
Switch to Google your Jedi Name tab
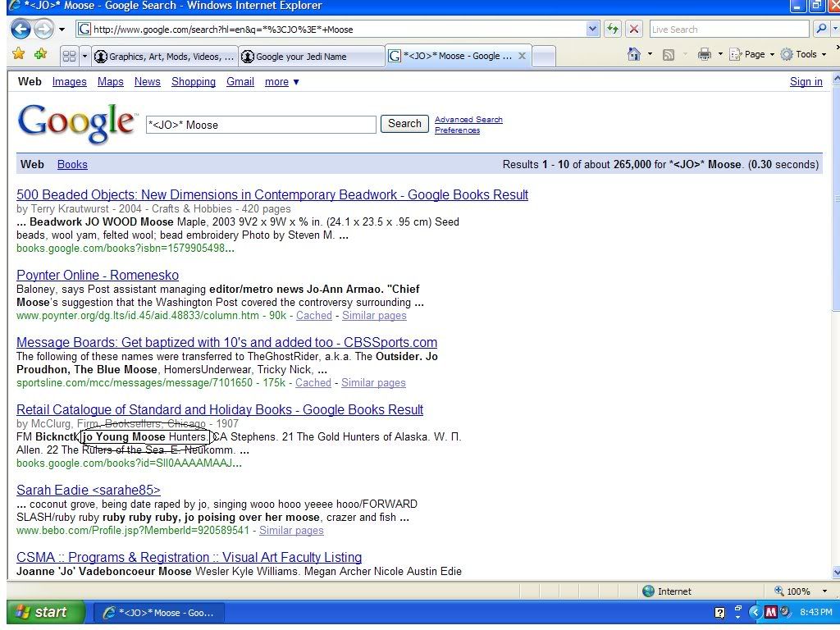(x=311, y=57)
